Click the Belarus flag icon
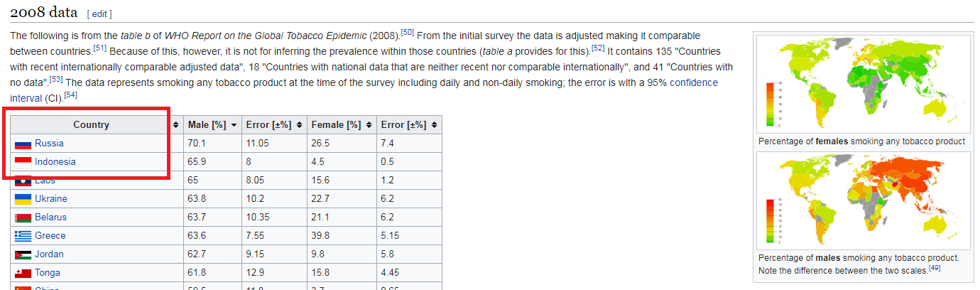This screenshot has height=290, width=980. tap(23, 217)
